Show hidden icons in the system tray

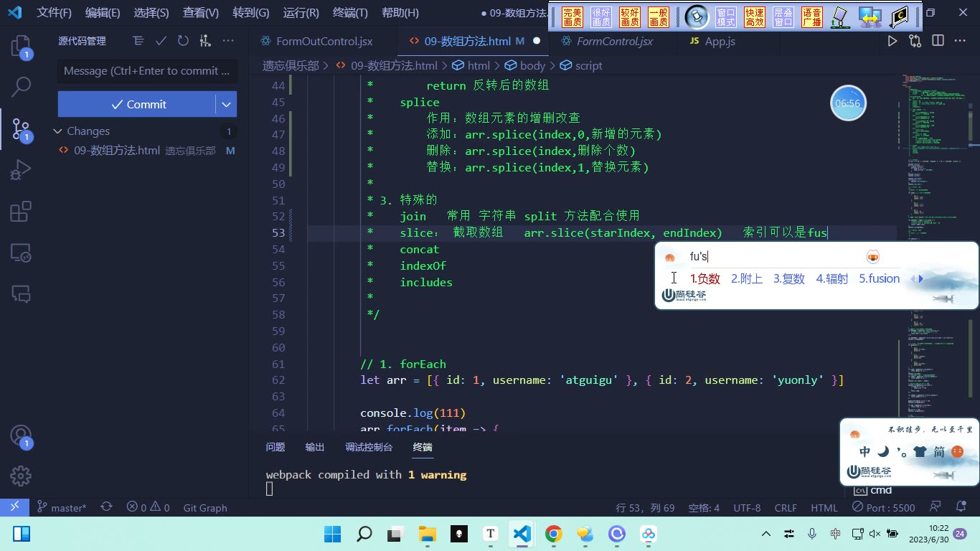click(x=766, y=534)
